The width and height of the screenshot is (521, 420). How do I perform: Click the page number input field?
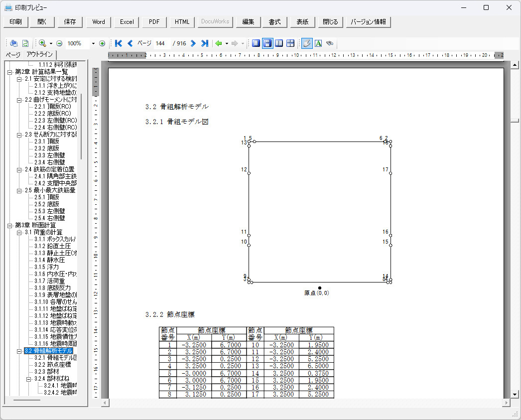[160, 43]
